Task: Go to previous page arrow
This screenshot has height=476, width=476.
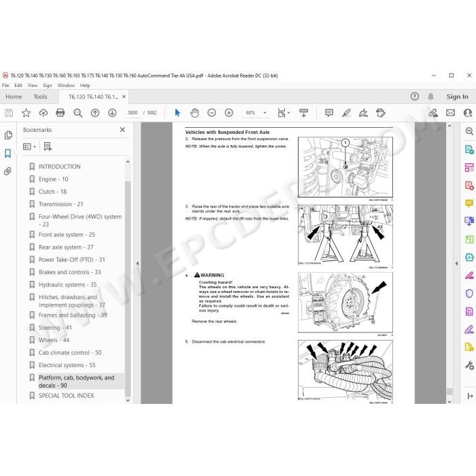Action: click(x=95, y=113)
